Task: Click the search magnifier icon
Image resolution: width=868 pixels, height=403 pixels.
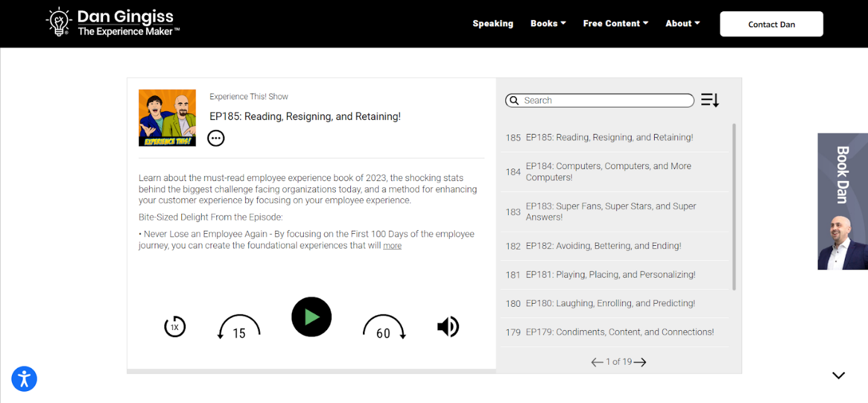Action: [x=515, y=101]
